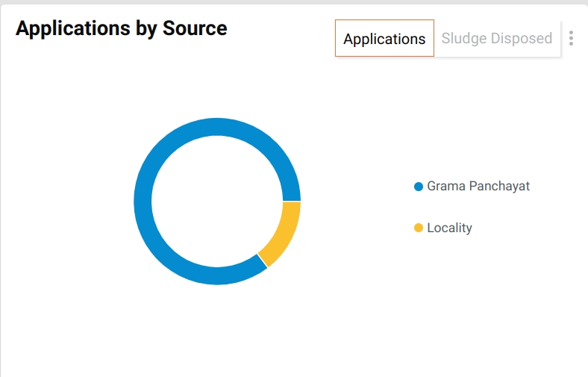The image size is (588, 377).
Task: Select the Sludge Disposed tab
Action: 496,39
